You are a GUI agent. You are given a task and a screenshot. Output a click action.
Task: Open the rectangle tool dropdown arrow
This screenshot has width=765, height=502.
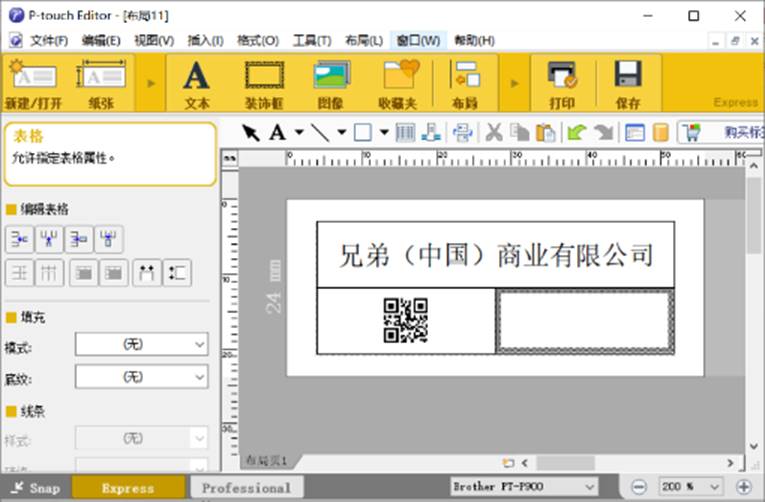tap(384, 132)
